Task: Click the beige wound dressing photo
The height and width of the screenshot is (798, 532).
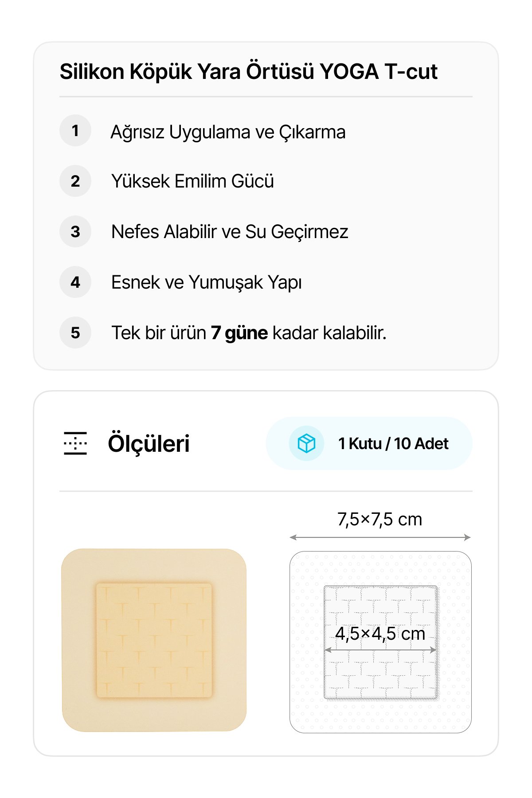Action: point(154,640)
